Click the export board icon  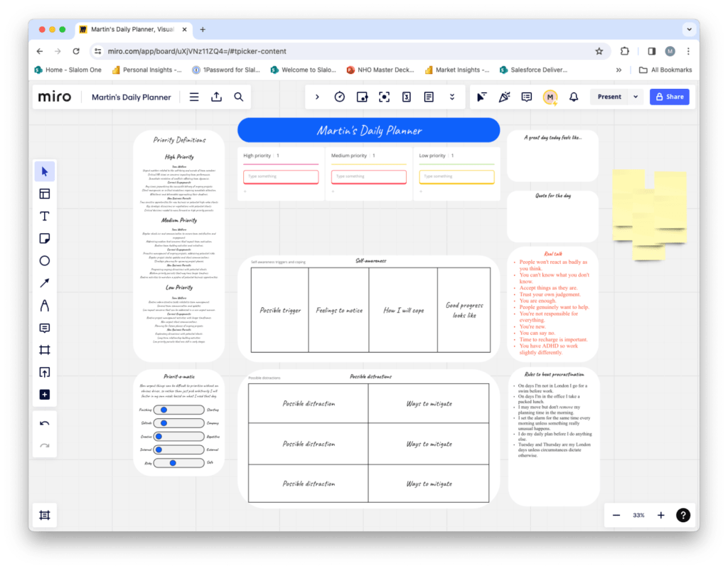(x=217, y=97)
